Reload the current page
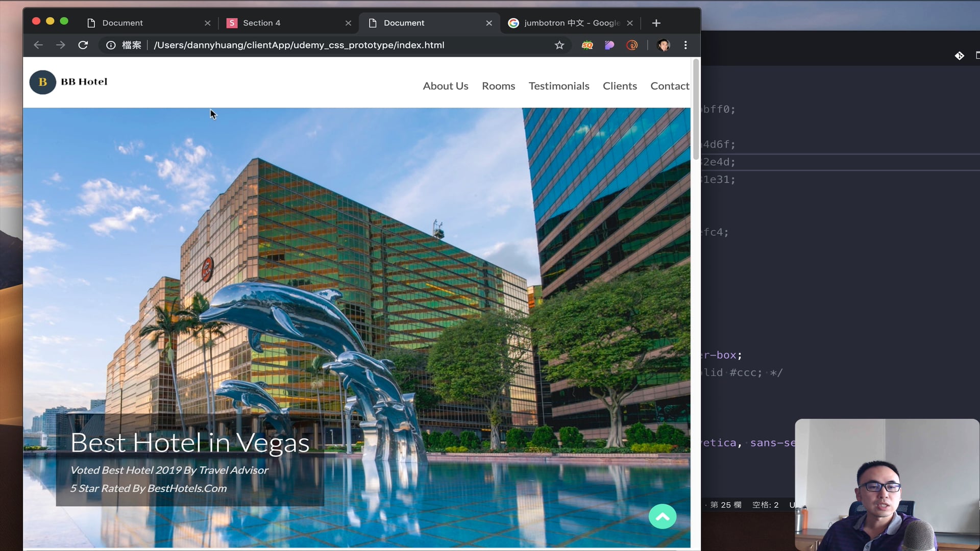 click(83, 45)
